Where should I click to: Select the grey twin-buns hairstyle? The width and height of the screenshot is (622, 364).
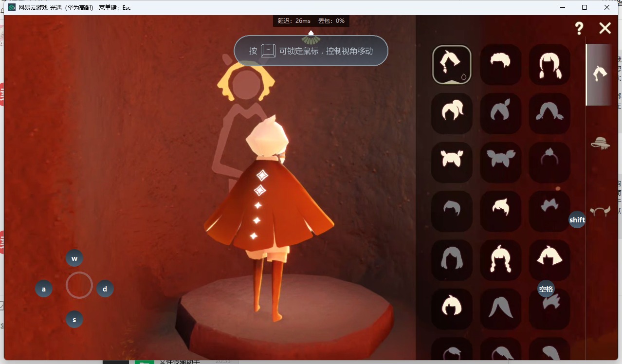point(500,162)
